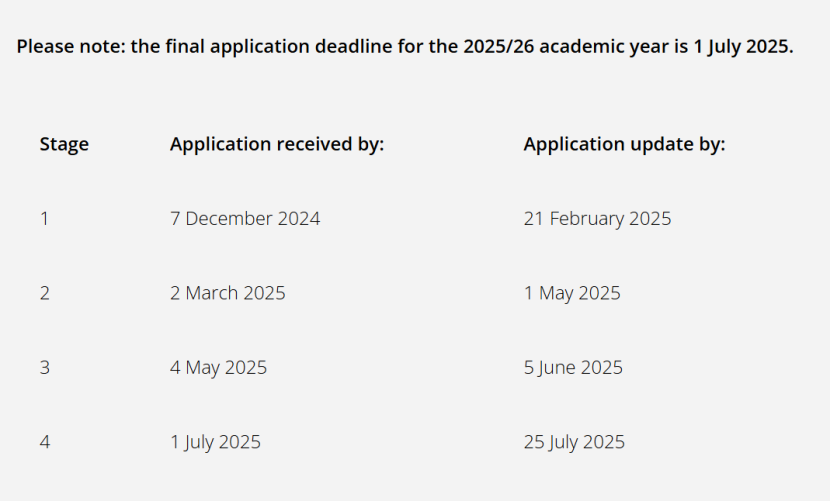
Task: Click the 5 June 2025 date
Action: 573,368
